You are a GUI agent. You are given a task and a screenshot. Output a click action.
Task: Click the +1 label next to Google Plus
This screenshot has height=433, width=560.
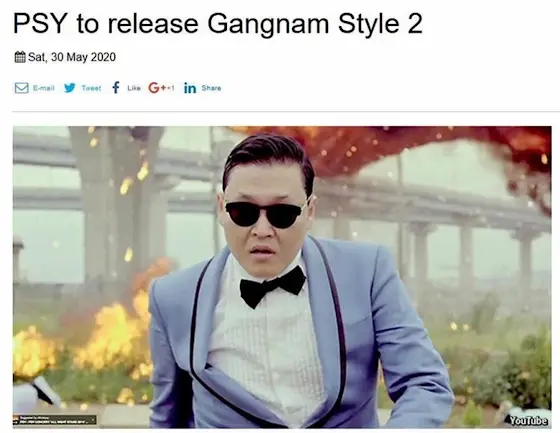[x=169, y=88]
